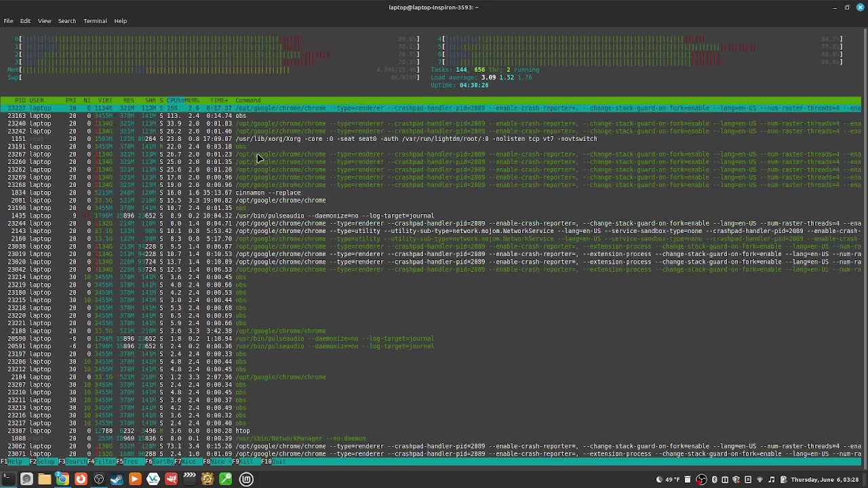This screenshot has height=488, width=868.
Task: Click the clock showing Thursday, June 6
Action: tap(825, 479)
